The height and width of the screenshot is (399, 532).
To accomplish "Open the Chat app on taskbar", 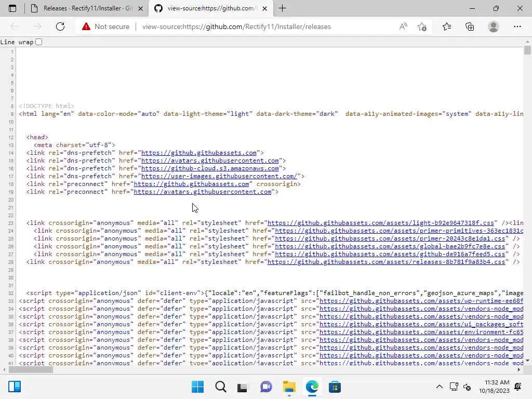I will (x=266, y=387).
